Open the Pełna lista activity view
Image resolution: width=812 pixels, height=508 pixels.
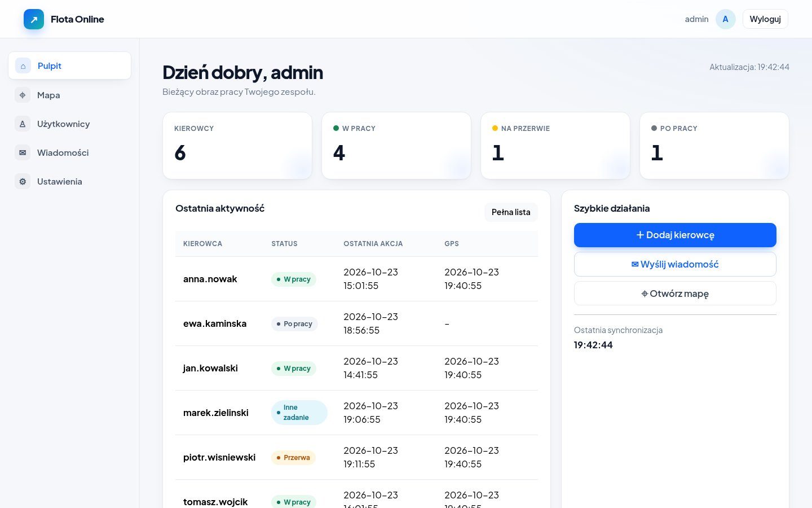(x=511, y=212)
